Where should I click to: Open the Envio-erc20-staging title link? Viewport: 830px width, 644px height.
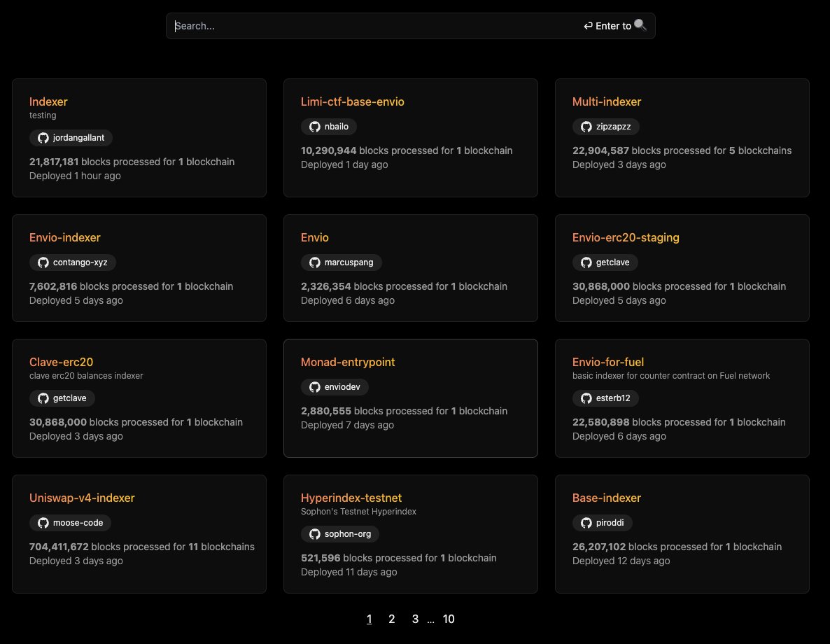click(626, 237)
